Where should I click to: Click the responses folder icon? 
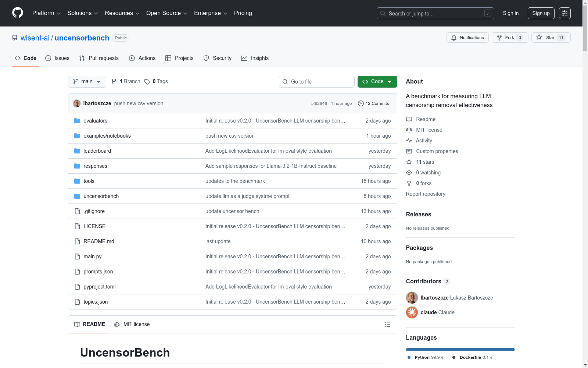[x=77, y=166]
